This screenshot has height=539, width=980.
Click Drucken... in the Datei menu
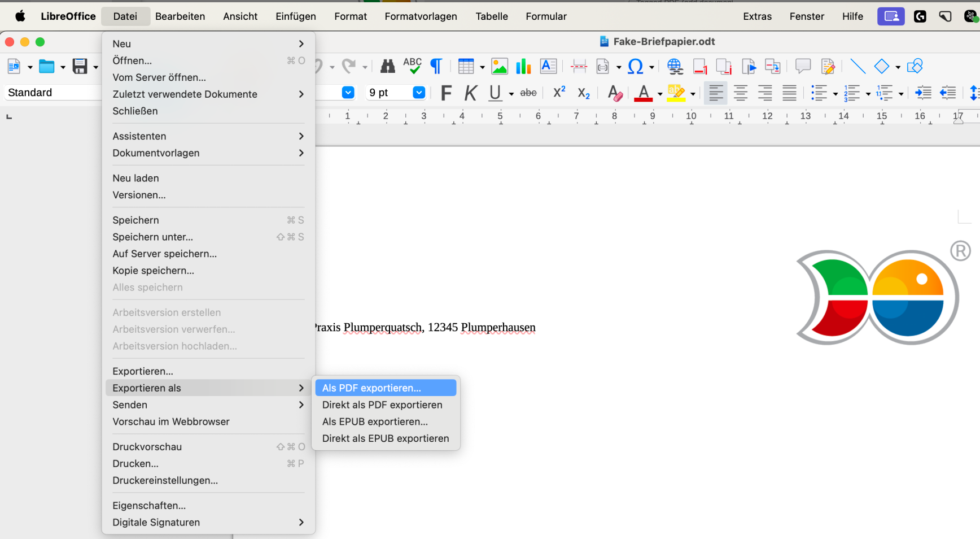(135, 464)
